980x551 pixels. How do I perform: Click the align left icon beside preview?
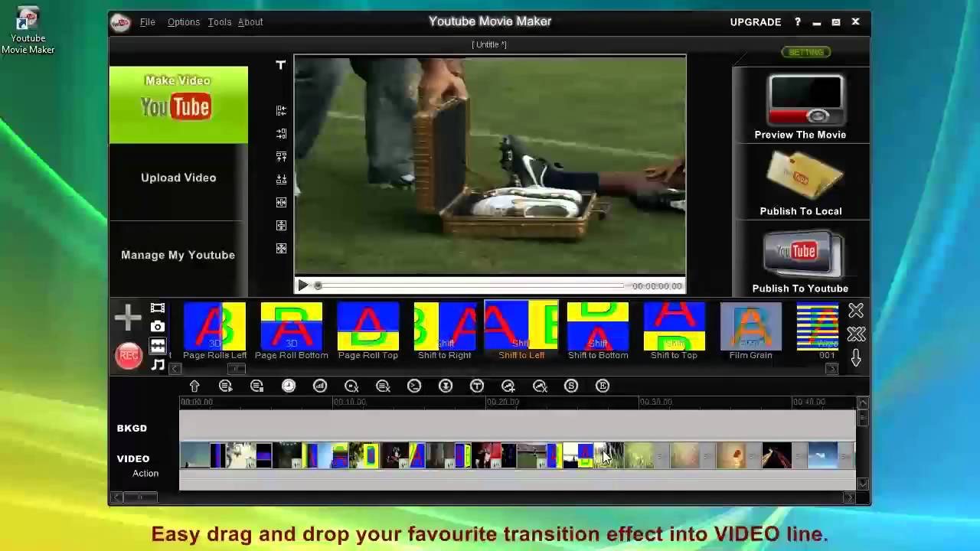click(x=281, y=110)
